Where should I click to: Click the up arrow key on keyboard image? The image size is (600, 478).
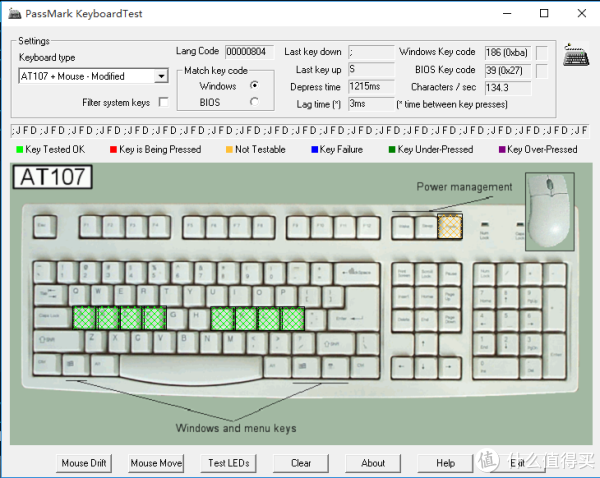click(427, 342)
